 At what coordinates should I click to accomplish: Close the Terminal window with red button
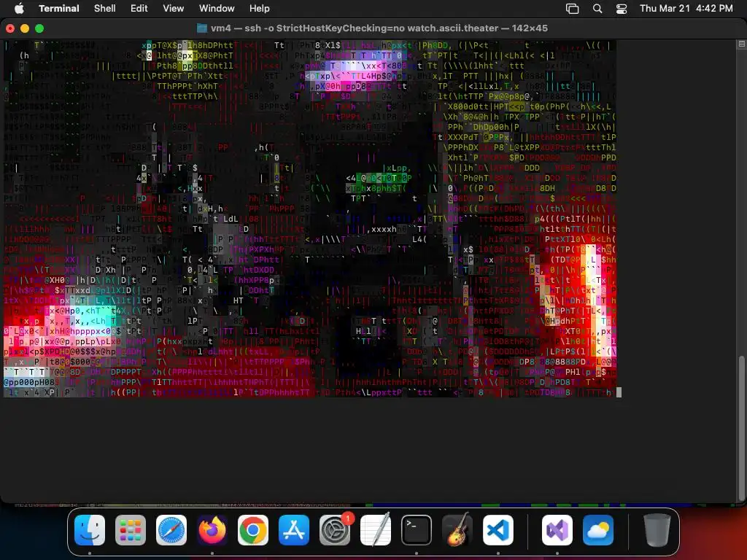click(10, 28)
